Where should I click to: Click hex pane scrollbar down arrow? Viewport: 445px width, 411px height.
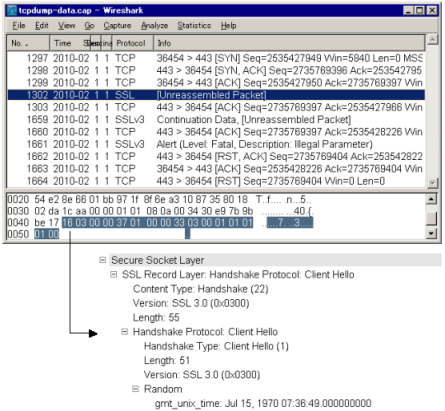[x=432, y=233]
